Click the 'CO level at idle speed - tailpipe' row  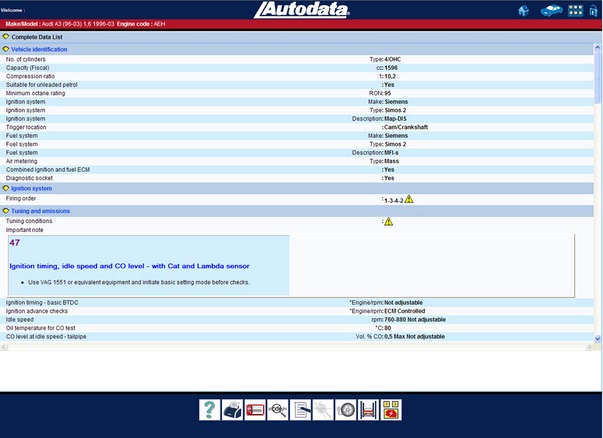point(297,336)
